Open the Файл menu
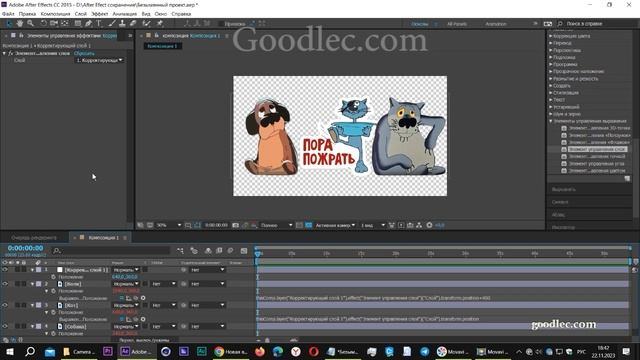The image size is (640, 360). point(8,14)
